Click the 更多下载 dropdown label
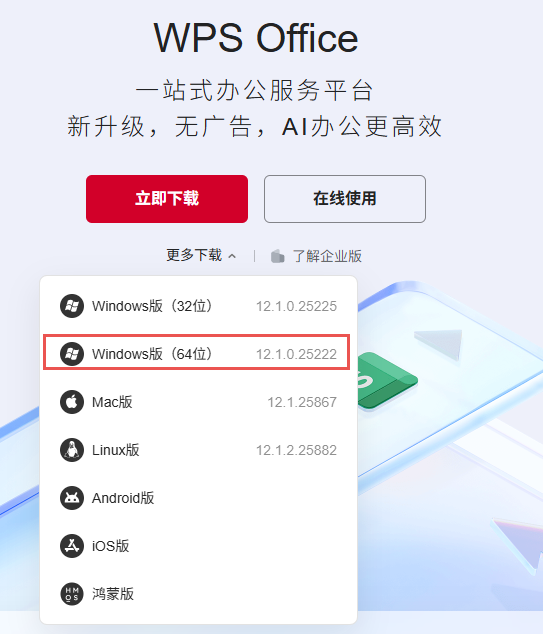 pos(194,255)
